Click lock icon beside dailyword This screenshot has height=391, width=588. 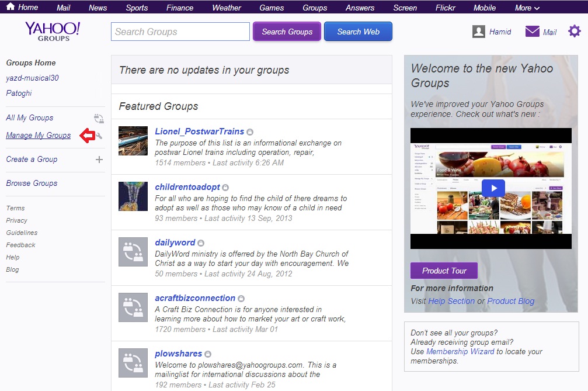click(x=201, y=243)
